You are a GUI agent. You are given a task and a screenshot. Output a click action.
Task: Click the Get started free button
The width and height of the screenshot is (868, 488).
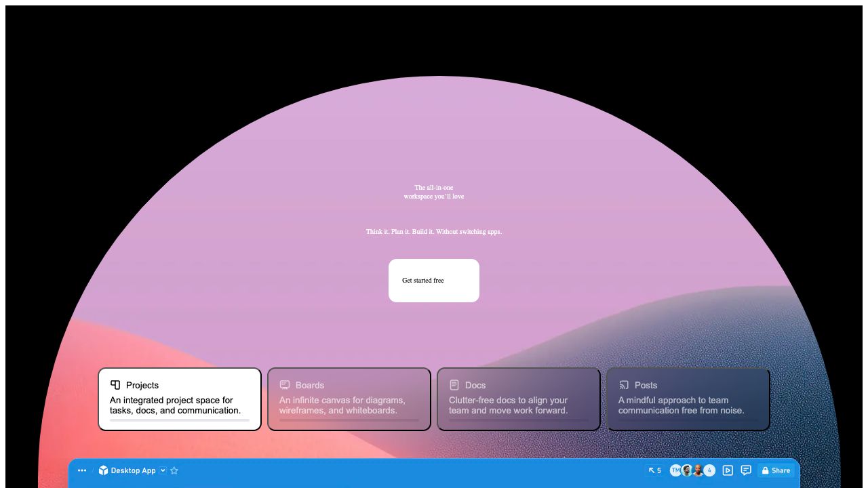434,281
